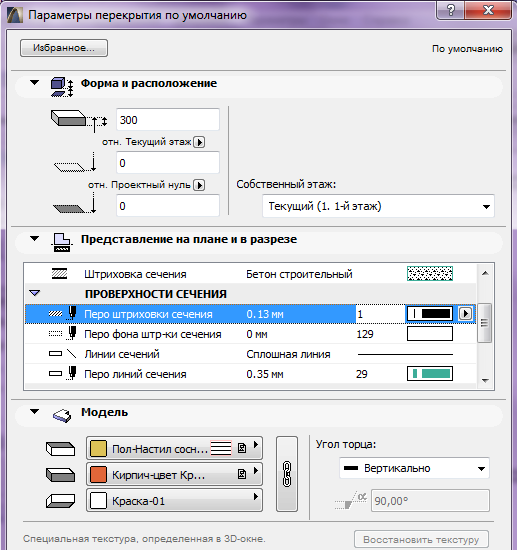Click the vectorial hatching icon on Пол-Настил button
This screenshot has height=550, width=517.
(x=221, y=448)
